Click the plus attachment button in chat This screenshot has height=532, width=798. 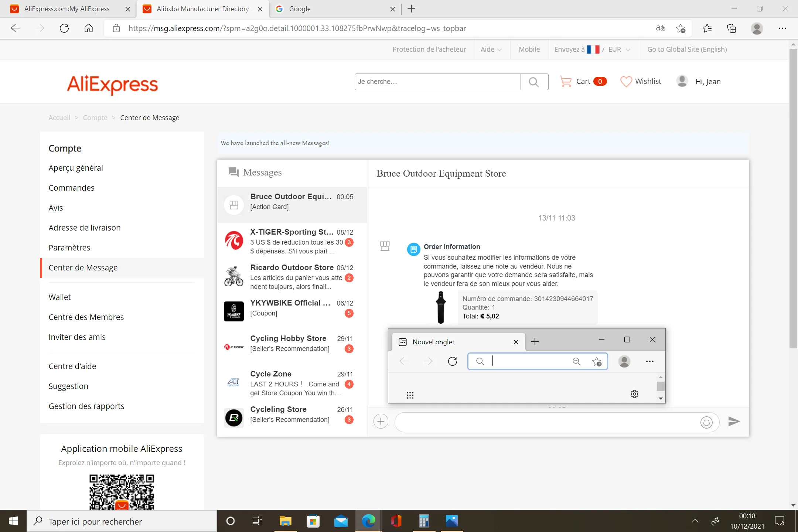tap(381, 421)
